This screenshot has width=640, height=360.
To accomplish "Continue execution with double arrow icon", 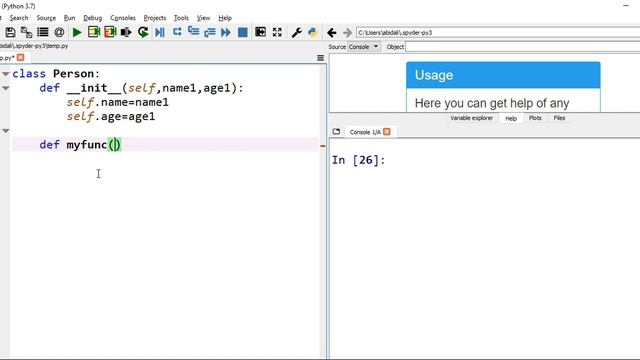I will (x=226, y=32).
